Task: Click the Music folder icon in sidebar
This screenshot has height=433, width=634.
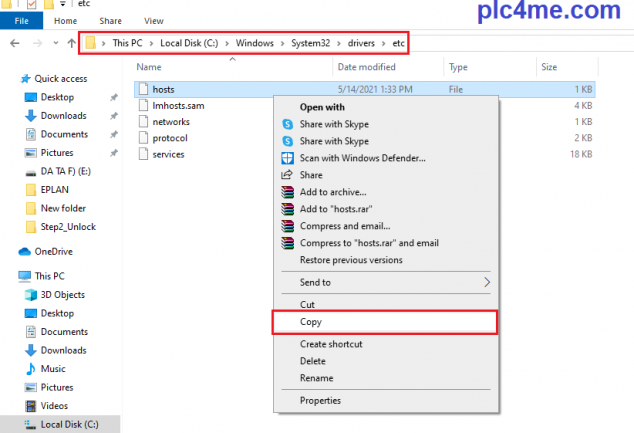Action: point(30,369)
